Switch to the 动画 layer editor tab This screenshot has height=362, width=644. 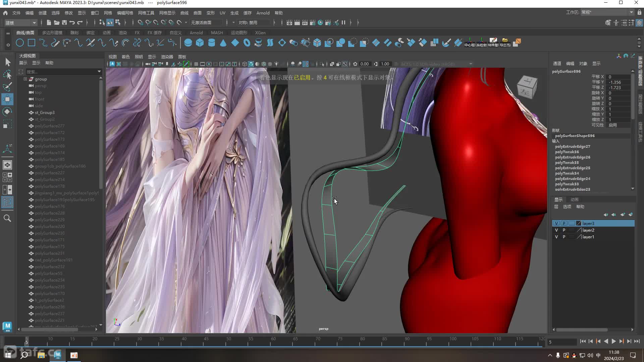[575, 199]
